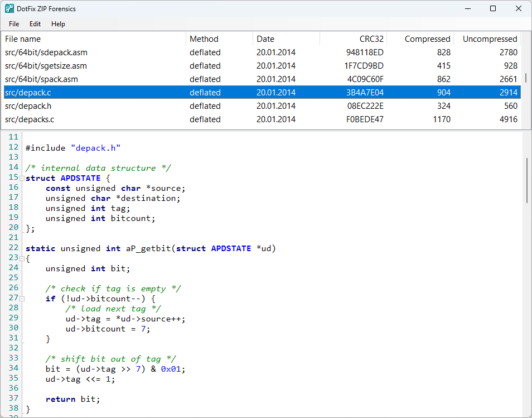Click the DotFix ZIP Forensics app icon

point(9,8)
